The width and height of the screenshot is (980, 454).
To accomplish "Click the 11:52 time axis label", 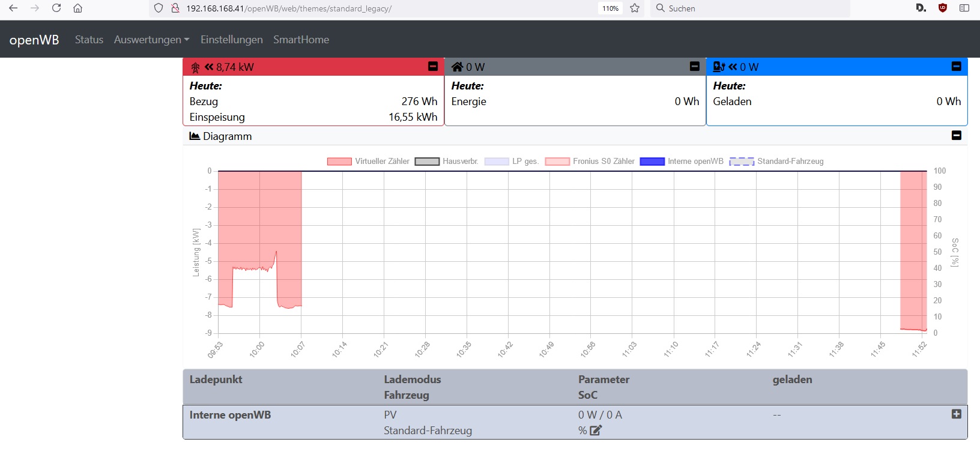I will coord(919,350).
